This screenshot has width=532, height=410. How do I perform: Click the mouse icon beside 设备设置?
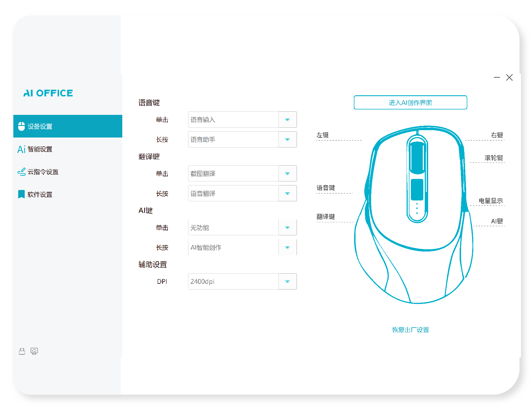pos(21,126)
